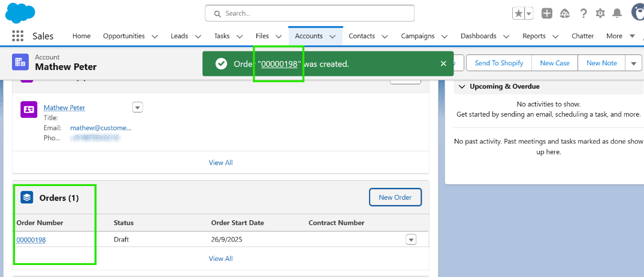Screen dimensions: 644x277
Task: Expand the Contacts tab dropdown chevron
Action: [385, 36]
